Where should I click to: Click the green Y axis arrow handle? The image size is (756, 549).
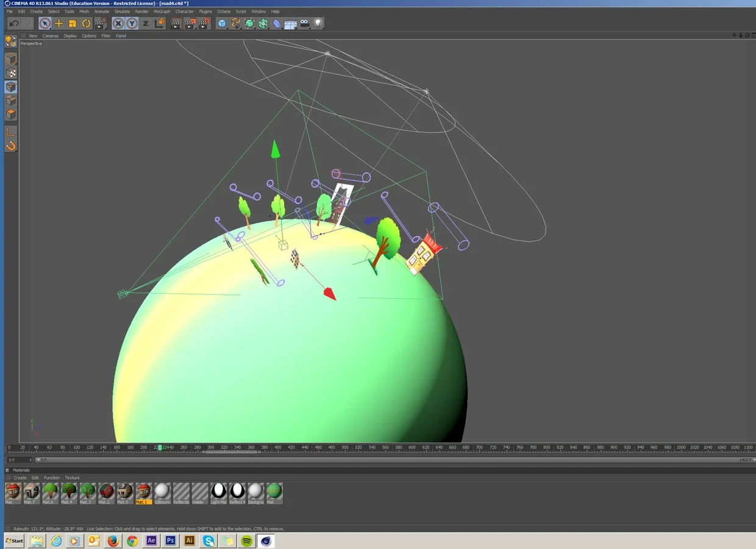pos(276,149)
